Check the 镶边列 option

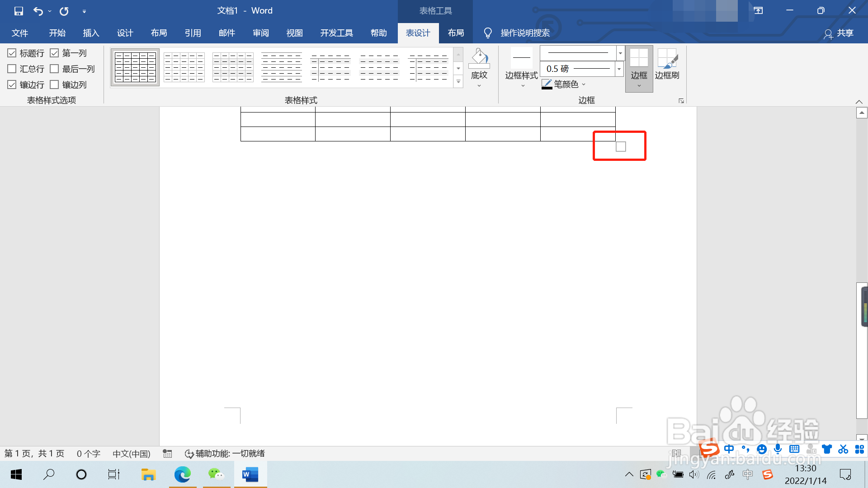point(55,85)
